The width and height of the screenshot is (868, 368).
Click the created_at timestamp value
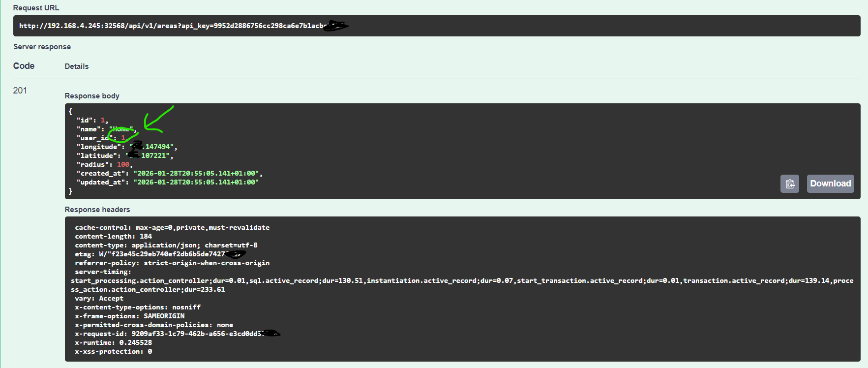click(x=198, y=174)
